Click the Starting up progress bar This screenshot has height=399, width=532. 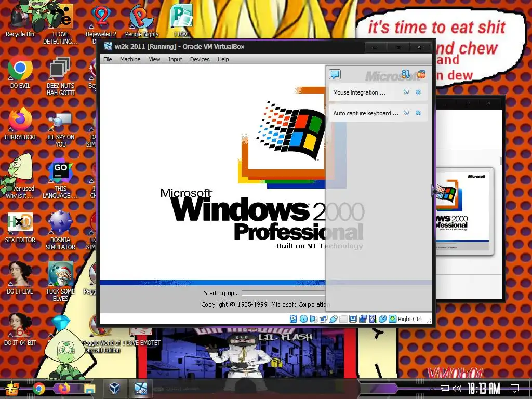tap(284, 293)
